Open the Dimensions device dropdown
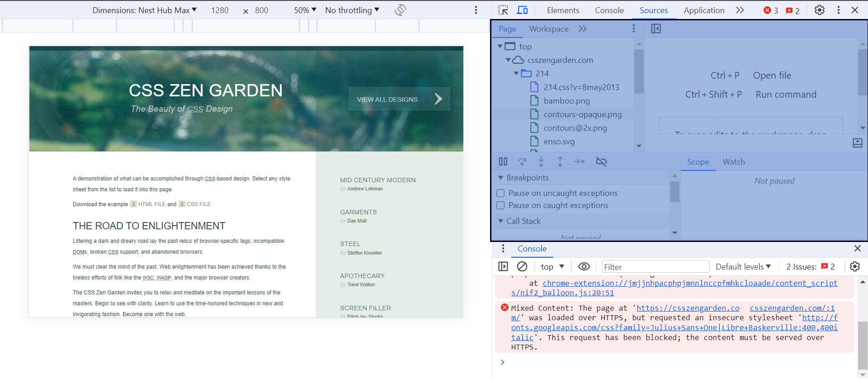Viewport: 868px width, 379px height. [x=145, y=10]
